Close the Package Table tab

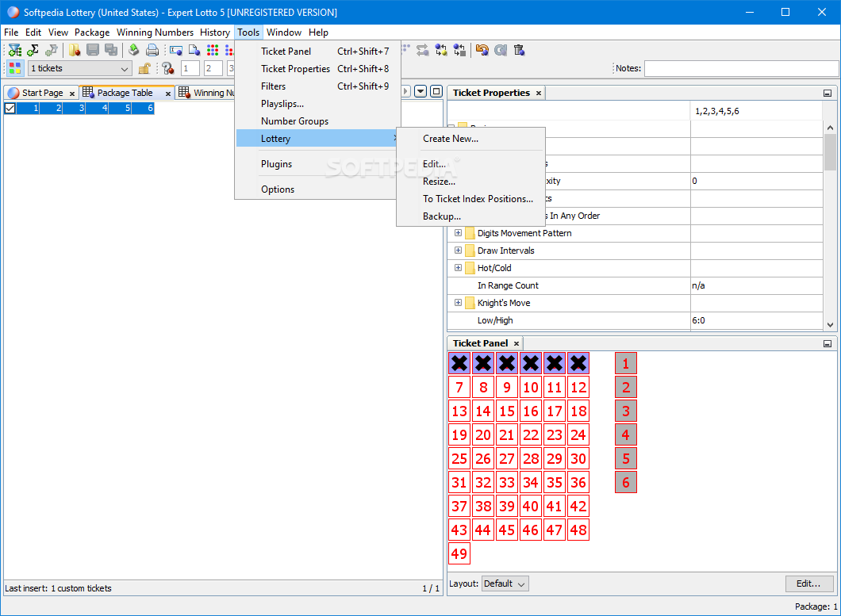[x=168, y=94]
